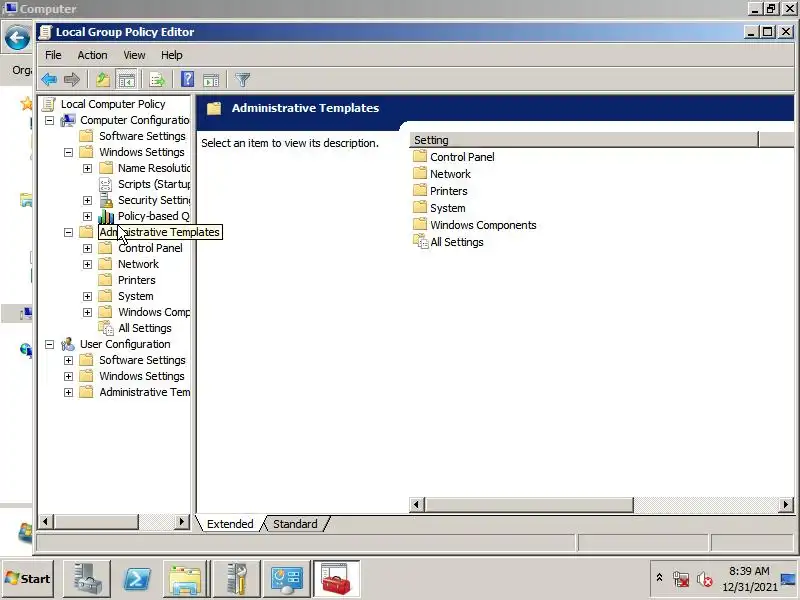Viewport: 800px width, 600px height.
Task: Click the Back arrow toolbar icon
Action: [49, 80]
